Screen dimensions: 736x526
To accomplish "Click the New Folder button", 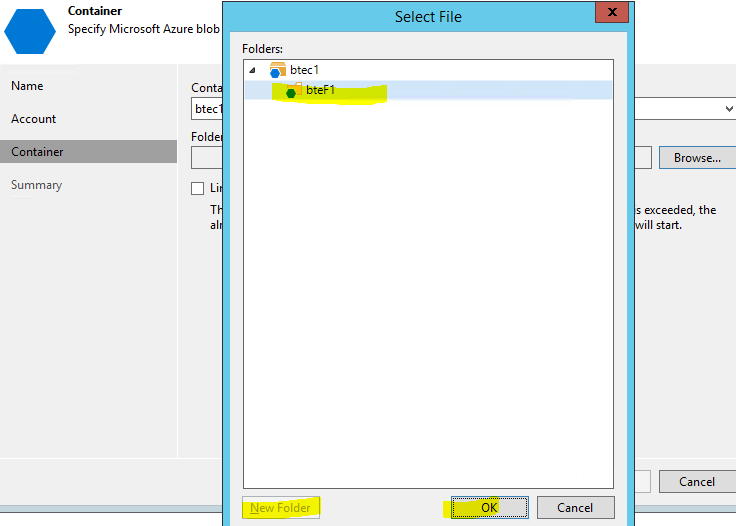I will (x=281, y=508).
